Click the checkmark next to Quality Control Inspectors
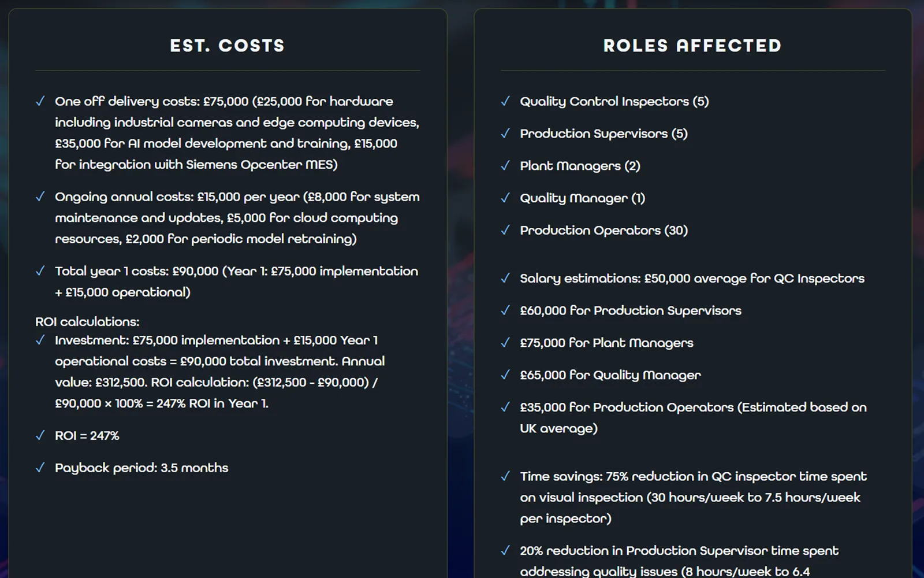 (x=505, y=102)
